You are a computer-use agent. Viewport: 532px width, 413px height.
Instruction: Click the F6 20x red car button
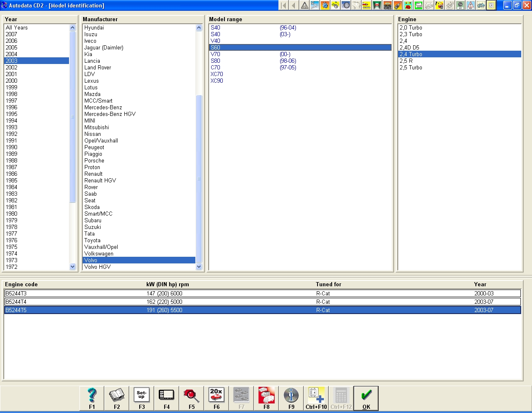click(217, 398)
